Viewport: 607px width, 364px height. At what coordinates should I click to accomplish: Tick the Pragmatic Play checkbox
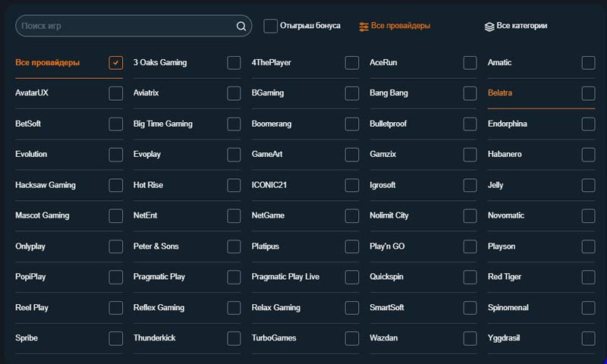coord(234,278)
